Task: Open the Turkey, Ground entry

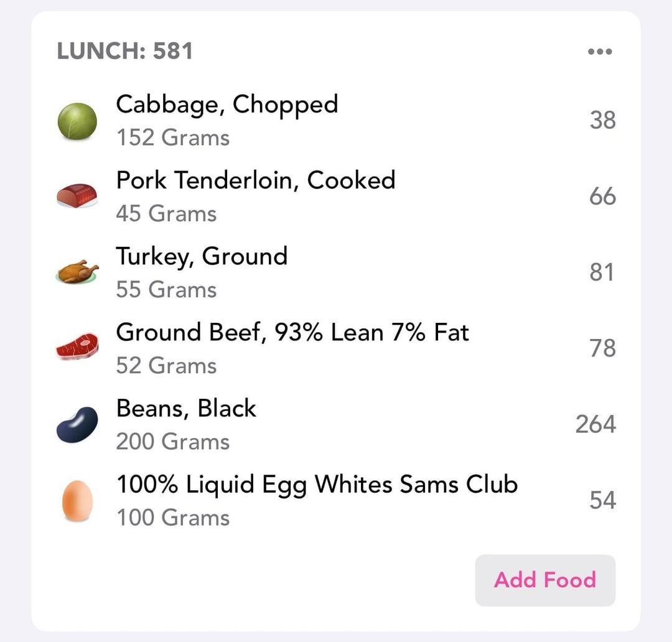Action: (202, 256)
